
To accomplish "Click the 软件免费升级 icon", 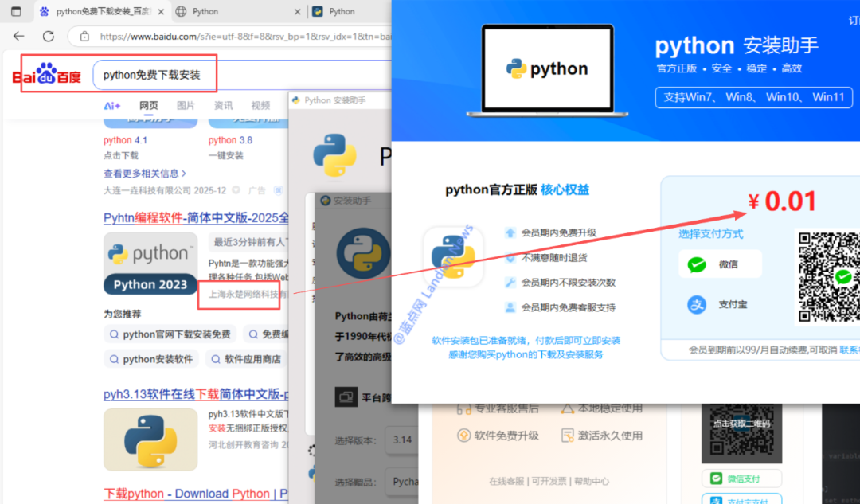I will pyautogui.click(x=463, y=436).
